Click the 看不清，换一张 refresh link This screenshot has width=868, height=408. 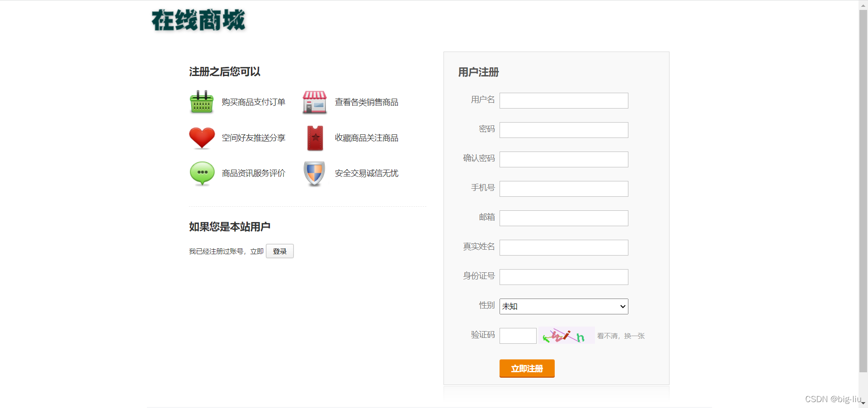click(x=620, y=336)
